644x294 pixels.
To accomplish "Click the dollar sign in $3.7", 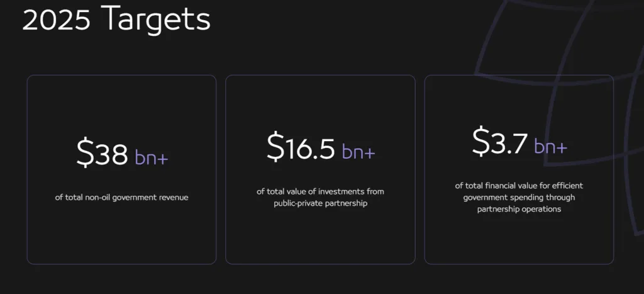I will click(480, 142).
